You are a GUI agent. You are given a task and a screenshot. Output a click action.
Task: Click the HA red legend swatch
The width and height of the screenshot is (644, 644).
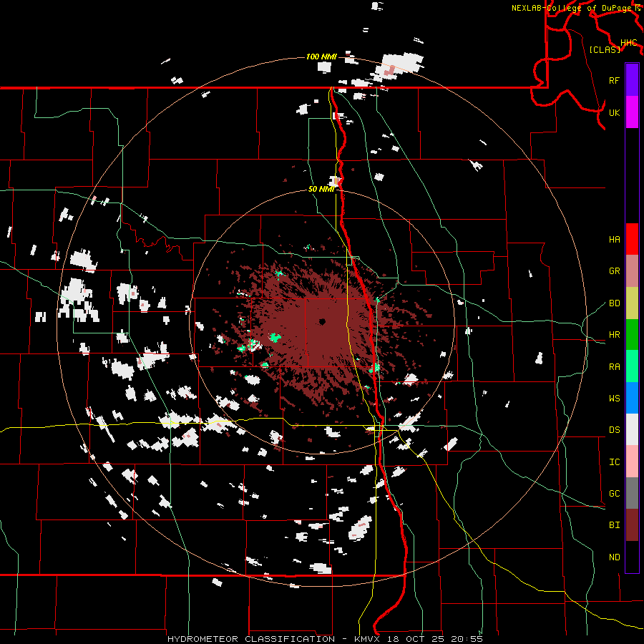point(632,239)
